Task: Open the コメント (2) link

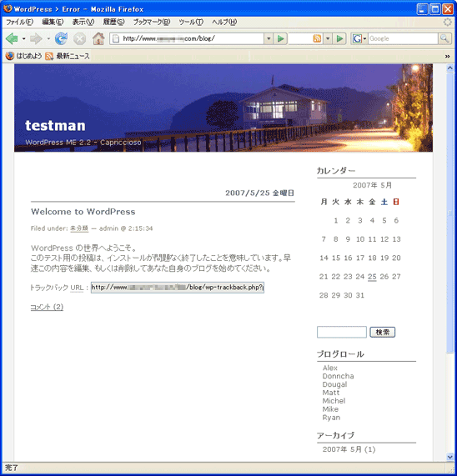Action: click(47, 307)
